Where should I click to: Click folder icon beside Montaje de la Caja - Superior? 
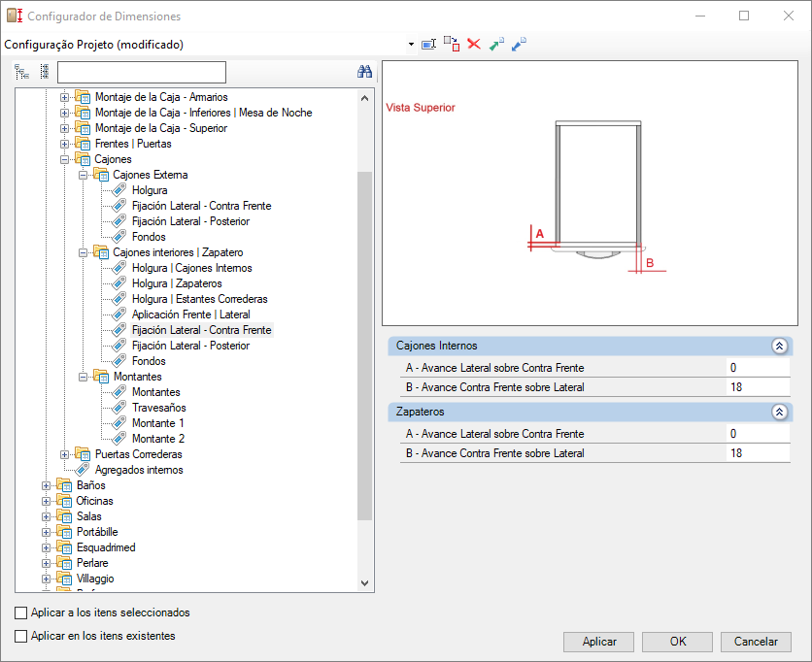[x=83, y=128]
